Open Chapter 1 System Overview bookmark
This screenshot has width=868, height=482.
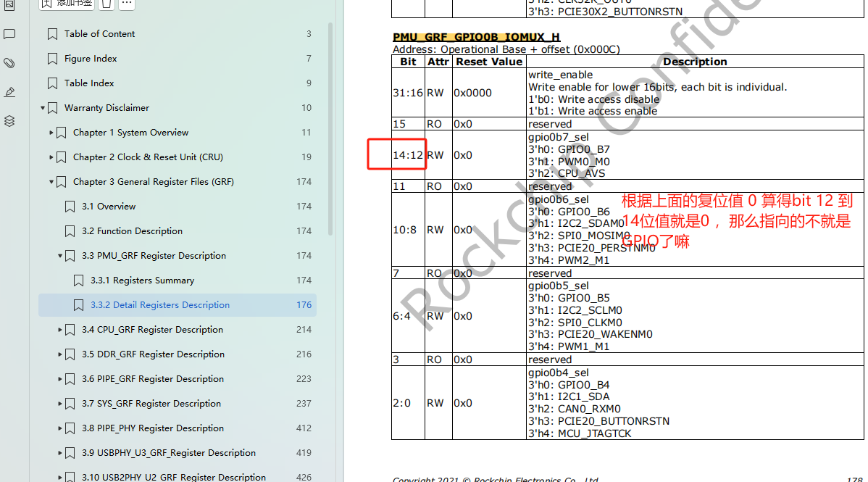[x=130, y=133]
